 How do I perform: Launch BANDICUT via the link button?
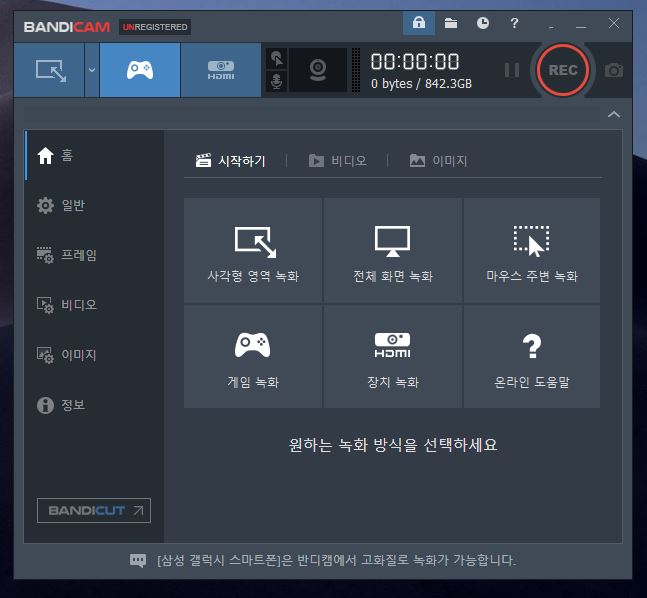(94, 511)
